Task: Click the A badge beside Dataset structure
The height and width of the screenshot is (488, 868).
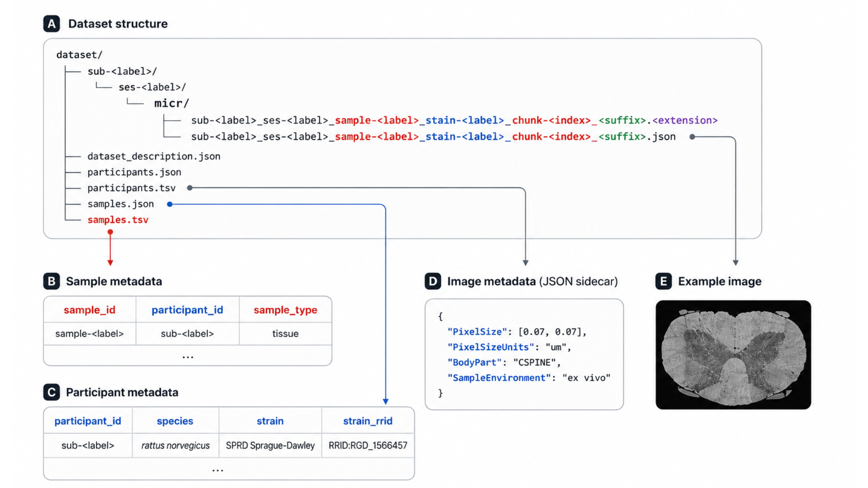Action: 52,23
